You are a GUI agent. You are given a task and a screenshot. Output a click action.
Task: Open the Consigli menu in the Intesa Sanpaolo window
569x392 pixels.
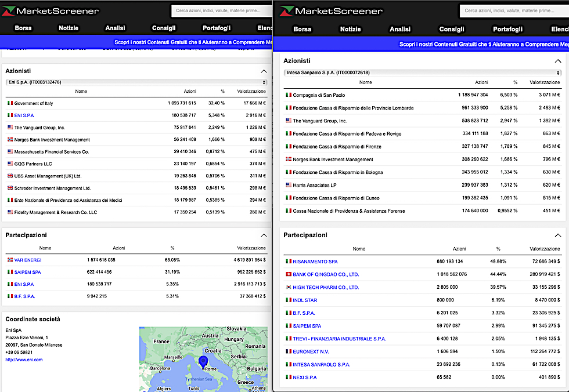[452, 29]
